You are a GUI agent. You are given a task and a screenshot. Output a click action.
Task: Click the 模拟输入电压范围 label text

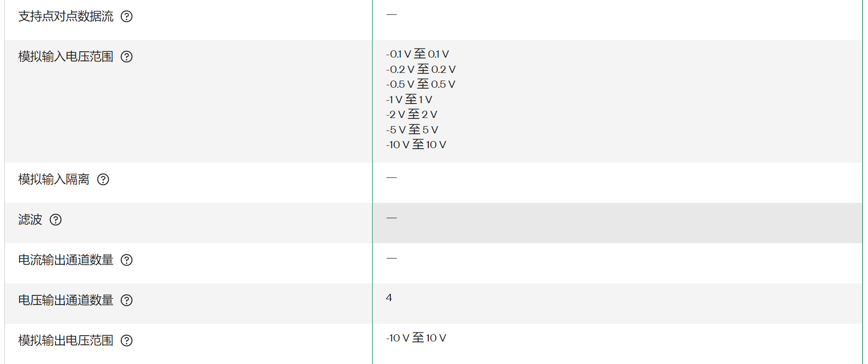[66, 57]
